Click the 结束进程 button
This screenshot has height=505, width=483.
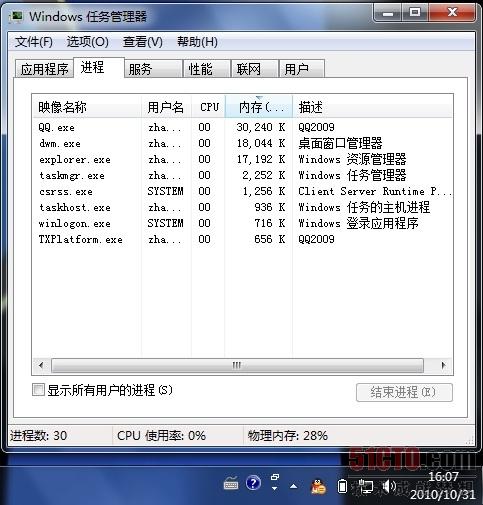(404, 392)
